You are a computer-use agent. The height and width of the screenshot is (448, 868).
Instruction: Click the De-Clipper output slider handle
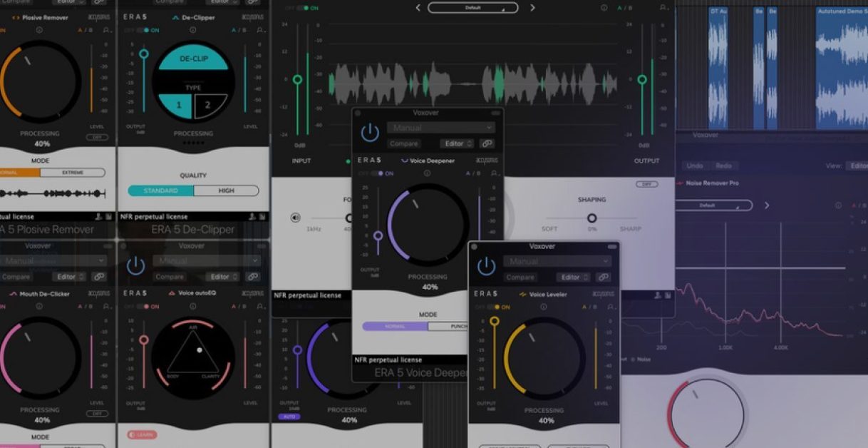(144, 54)
